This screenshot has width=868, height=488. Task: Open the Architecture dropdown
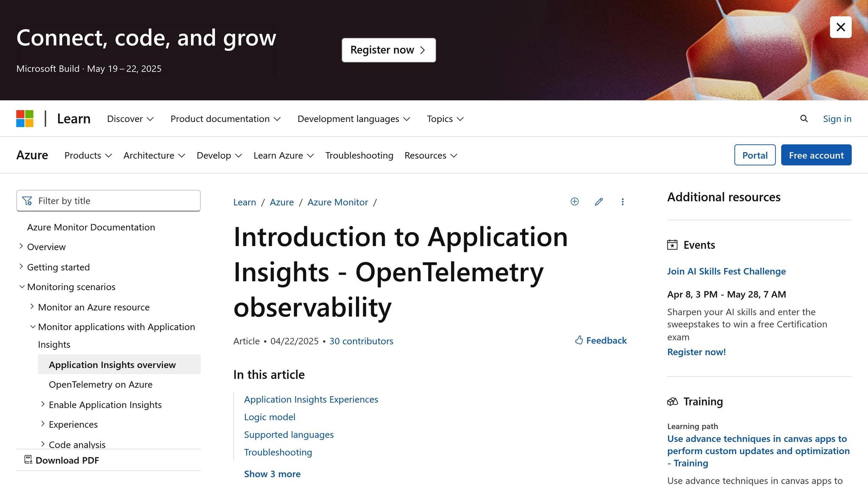pyautogui.click(x=154, y=155)
